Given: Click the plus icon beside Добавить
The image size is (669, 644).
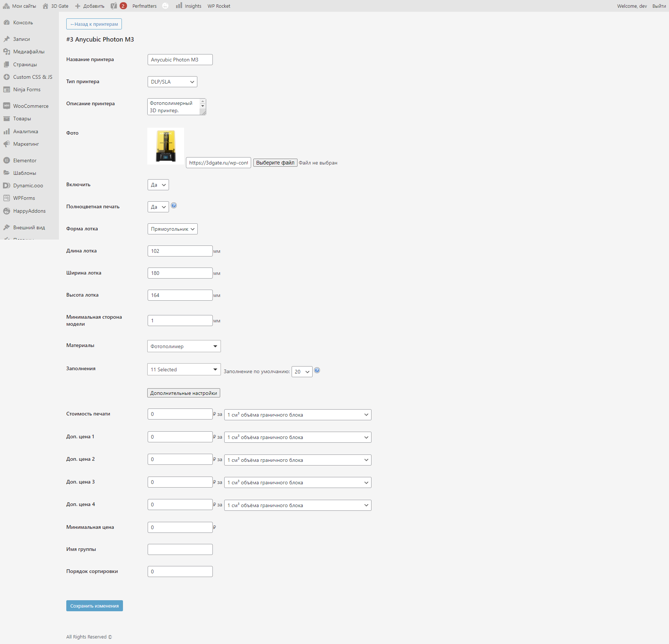Looking at the screenshot, I should point(78,6).
